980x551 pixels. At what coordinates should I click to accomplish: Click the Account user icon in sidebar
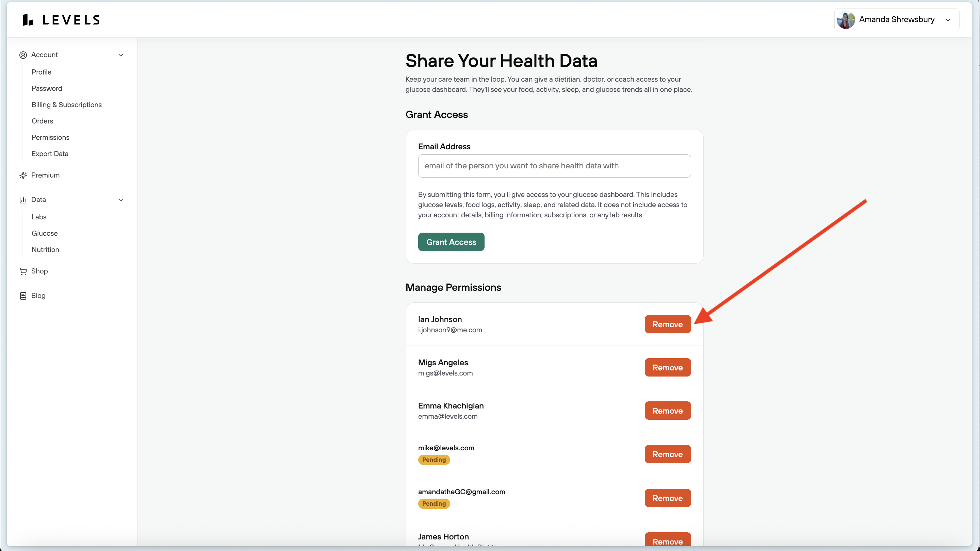23,55
